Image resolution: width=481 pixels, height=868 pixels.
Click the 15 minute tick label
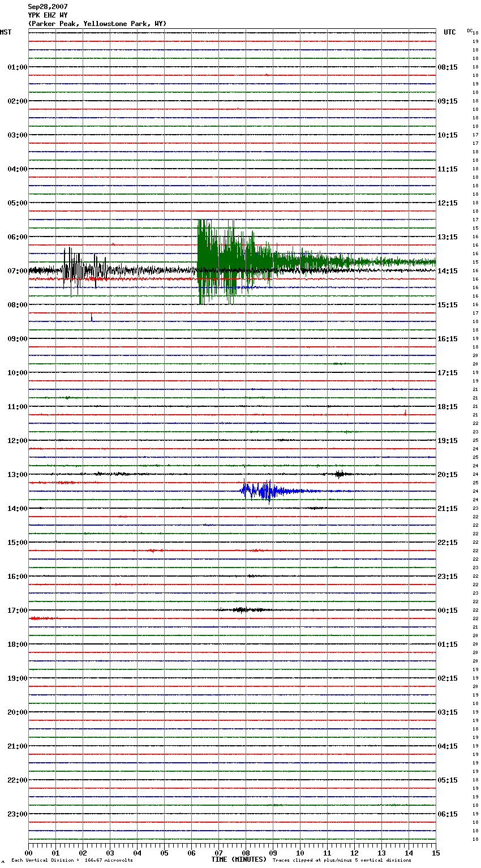[x=436, y=853]
